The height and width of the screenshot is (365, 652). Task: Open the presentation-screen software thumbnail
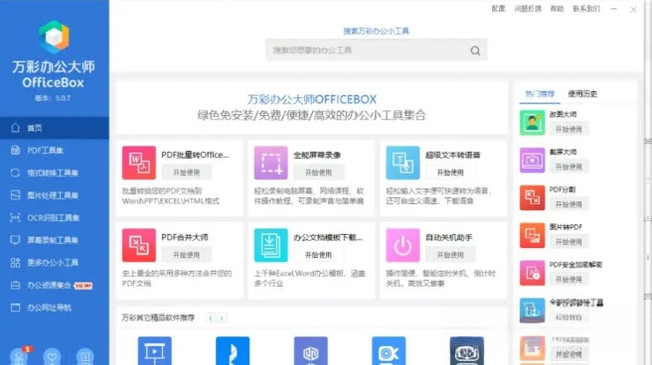click(x=155, y=351)
